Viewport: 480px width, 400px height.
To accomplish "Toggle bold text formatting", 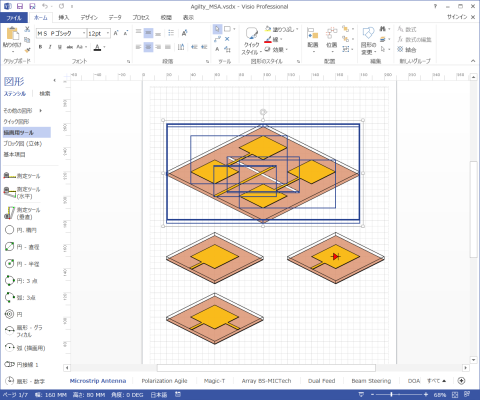I will (40, 47).
